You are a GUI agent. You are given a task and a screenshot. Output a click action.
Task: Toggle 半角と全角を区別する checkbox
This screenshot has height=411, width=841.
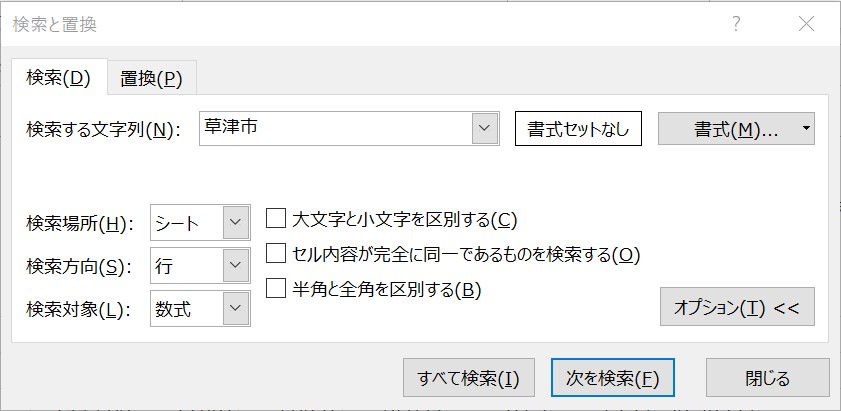click(277, 289)
